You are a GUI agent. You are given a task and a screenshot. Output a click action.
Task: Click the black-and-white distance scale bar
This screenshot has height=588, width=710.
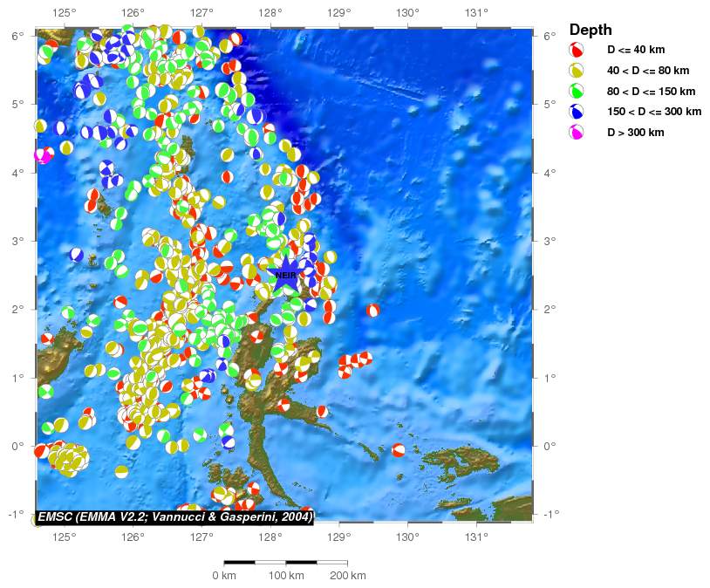(x=285, y=563)
